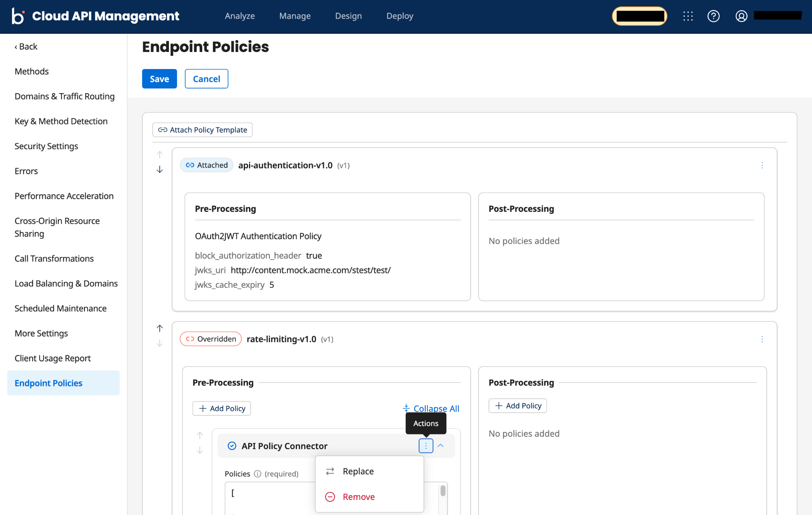Open Methods in the sidebar

click(x=32, y=71)
